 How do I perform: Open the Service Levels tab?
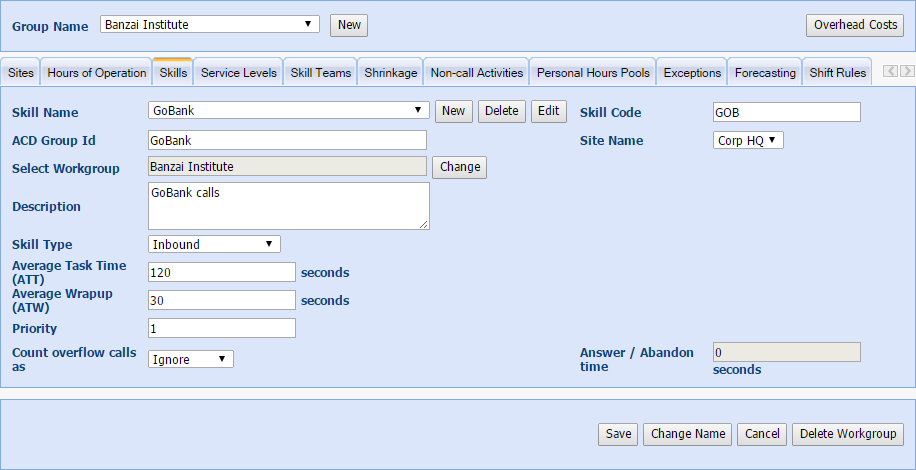pos(238,73)
